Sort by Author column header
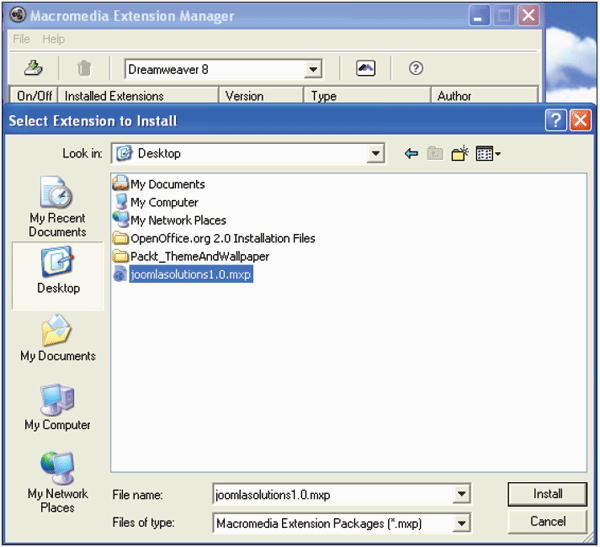 tap(484, 95)
